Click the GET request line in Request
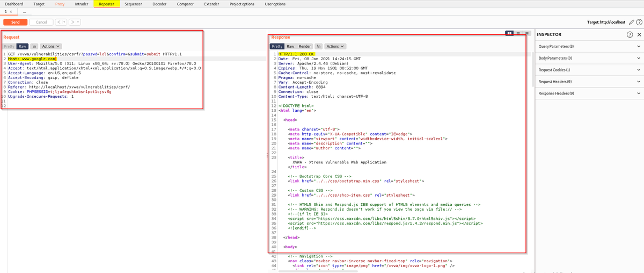Viewport: 644px width, 273px height. (x=95, y=54)
